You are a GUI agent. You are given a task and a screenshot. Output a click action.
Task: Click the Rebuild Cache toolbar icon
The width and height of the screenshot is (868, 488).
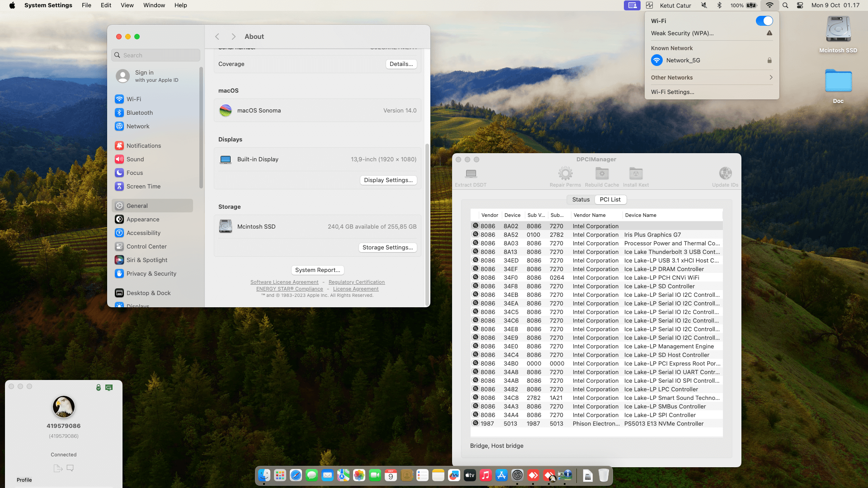[602, 174]
